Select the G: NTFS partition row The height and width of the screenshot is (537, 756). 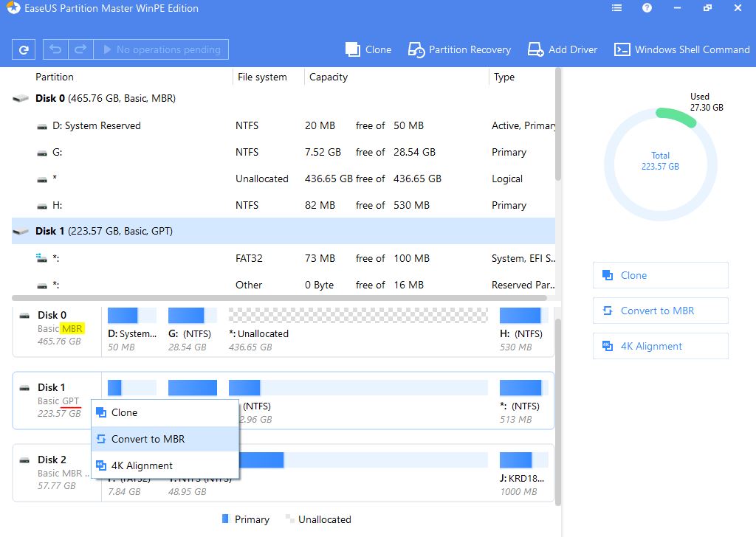(281, 152)
